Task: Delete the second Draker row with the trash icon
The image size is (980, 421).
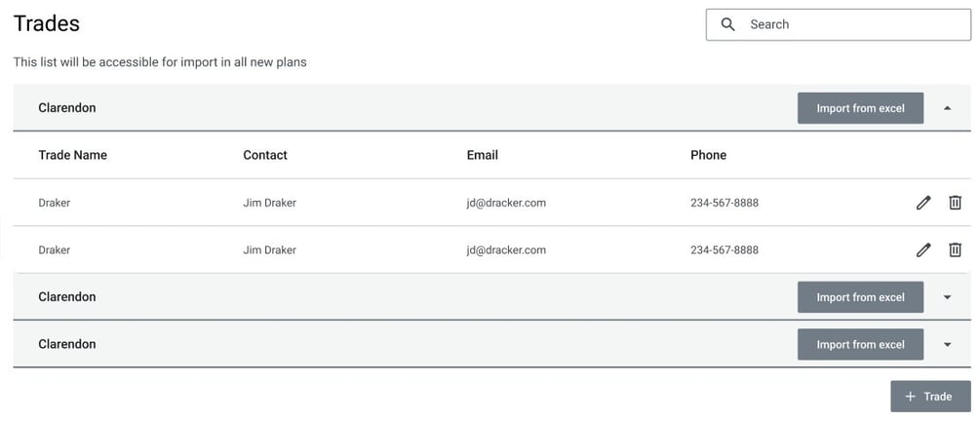Action: (955, 249)
